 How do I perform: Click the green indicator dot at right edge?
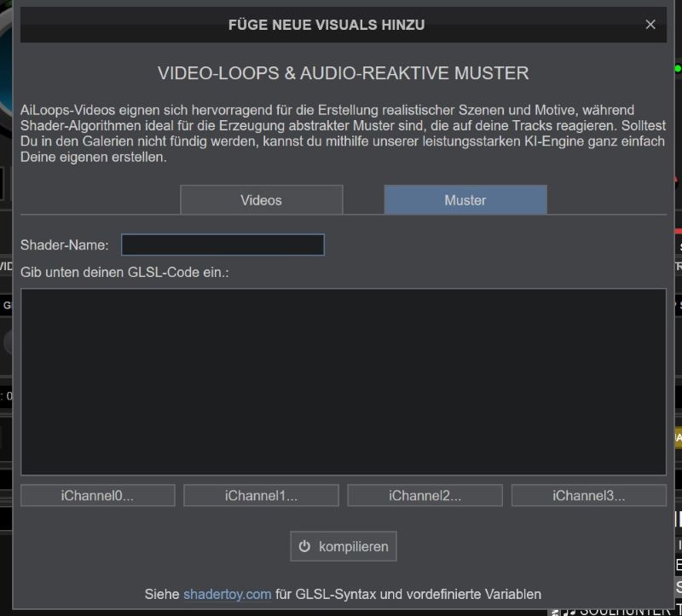coord(678,68)
